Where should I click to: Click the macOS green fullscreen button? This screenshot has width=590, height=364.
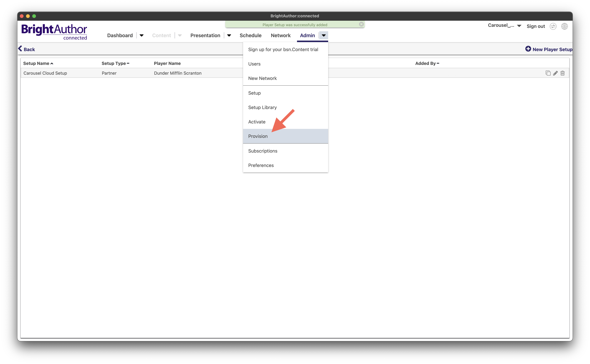[x=34, y=16]
